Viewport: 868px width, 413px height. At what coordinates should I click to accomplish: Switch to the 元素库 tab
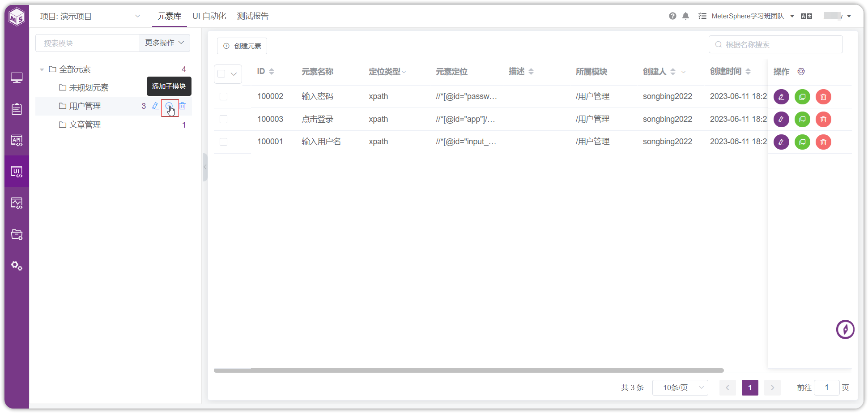point(169,16)
